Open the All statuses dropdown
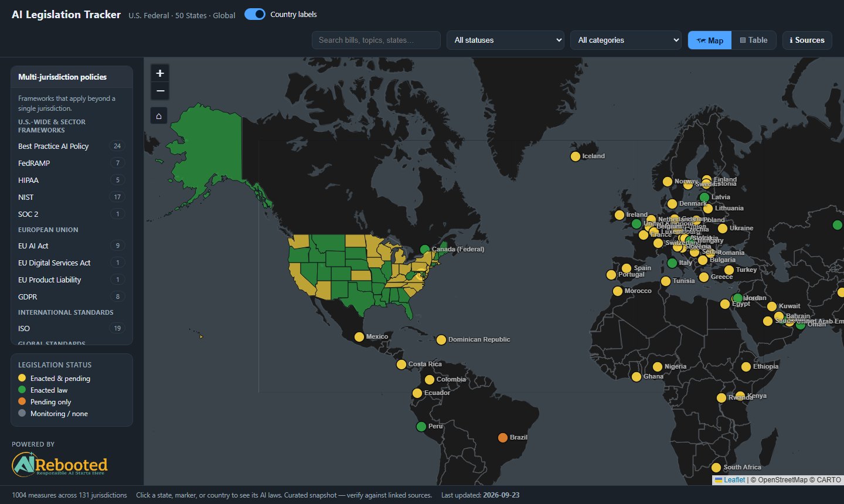This screenshot has height=504, width=844. tap(506, 40)
